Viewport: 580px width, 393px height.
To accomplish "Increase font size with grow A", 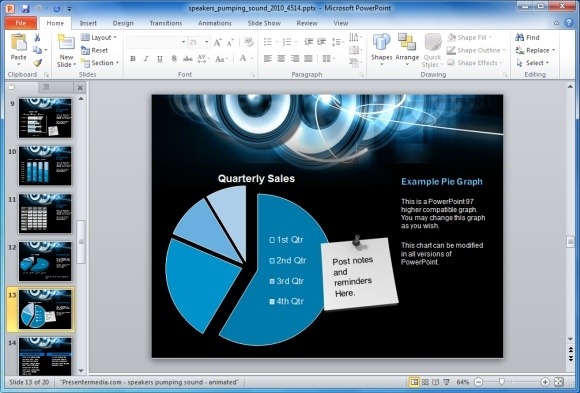I will (x=218, y=42).
